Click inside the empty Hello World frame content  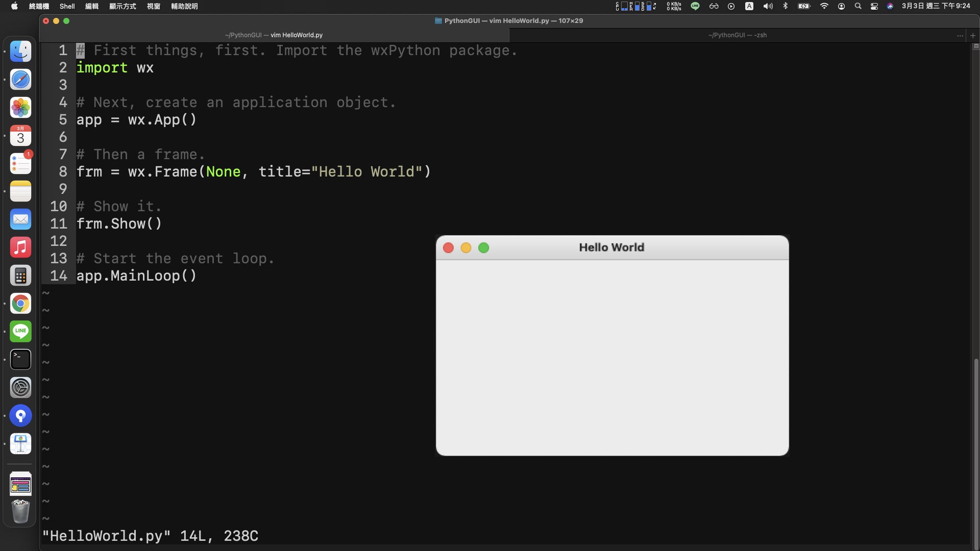tap(612, 357)
